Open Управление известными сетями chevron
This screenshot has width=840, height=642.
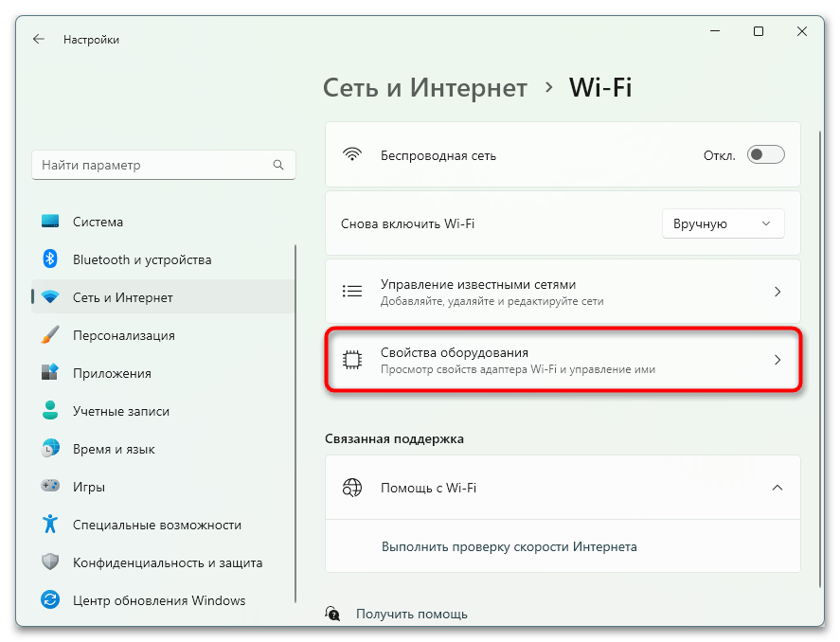[x=777, y=292]
